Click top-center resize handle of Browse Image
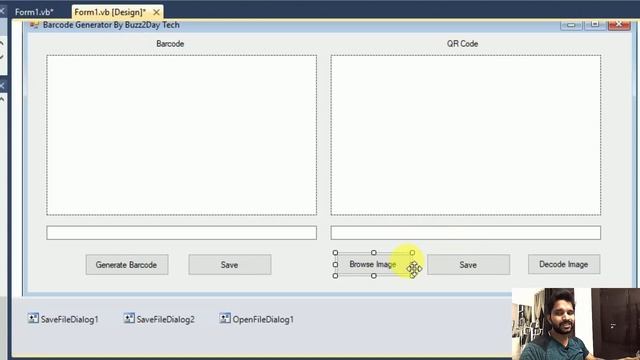 point(373,253)
